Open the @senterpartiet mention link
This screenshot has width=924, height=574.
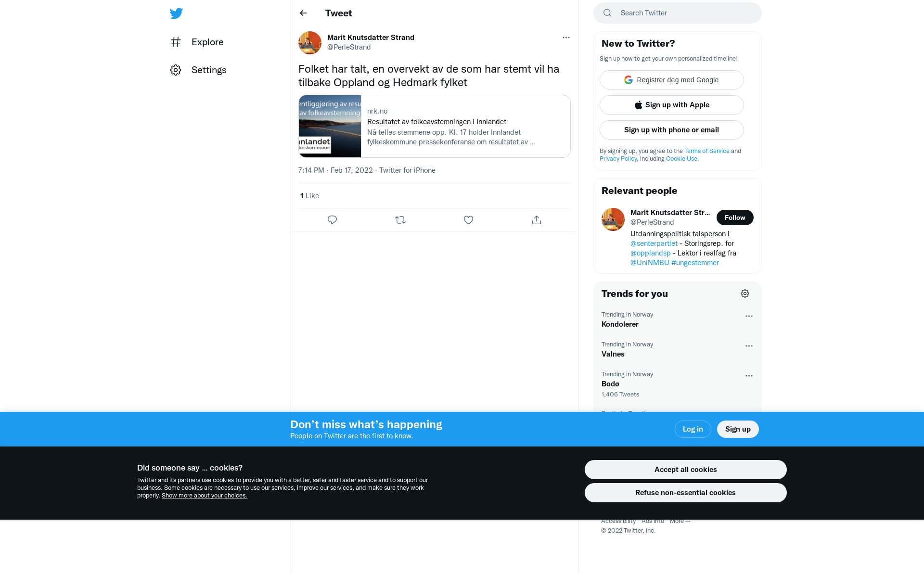coord(654,243)
